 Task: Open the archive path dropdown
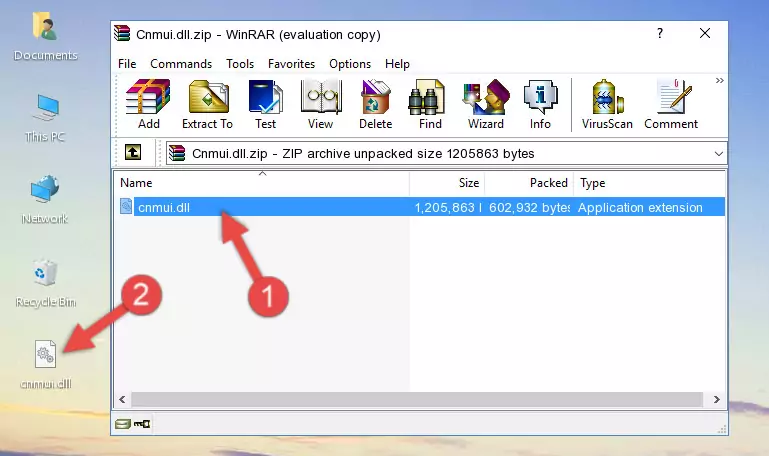pyautogui.click(x=718, y=153)
